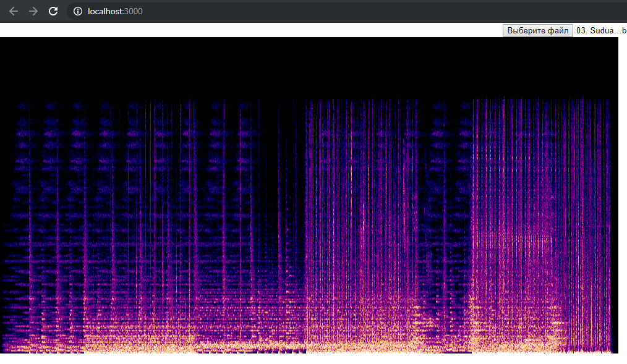Click the refresh icon to regenerate the spectrogram
The image size is (627, 364).
[53, 11]
